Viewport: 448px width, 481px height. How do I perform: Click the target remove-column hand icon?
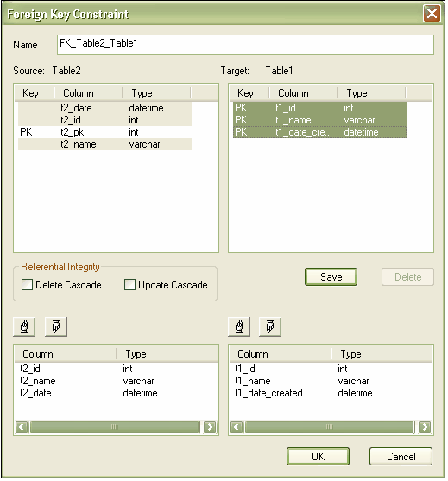coord(270,326)
